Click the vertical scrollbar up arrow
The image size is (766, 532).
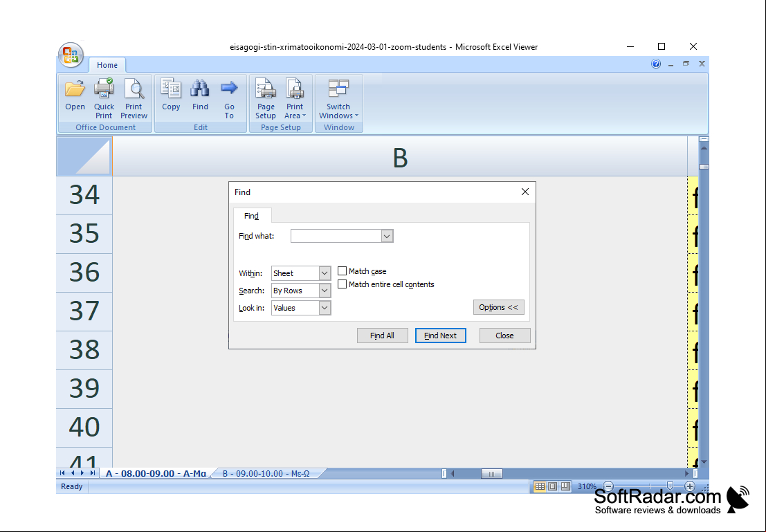[x=704, y=147]
